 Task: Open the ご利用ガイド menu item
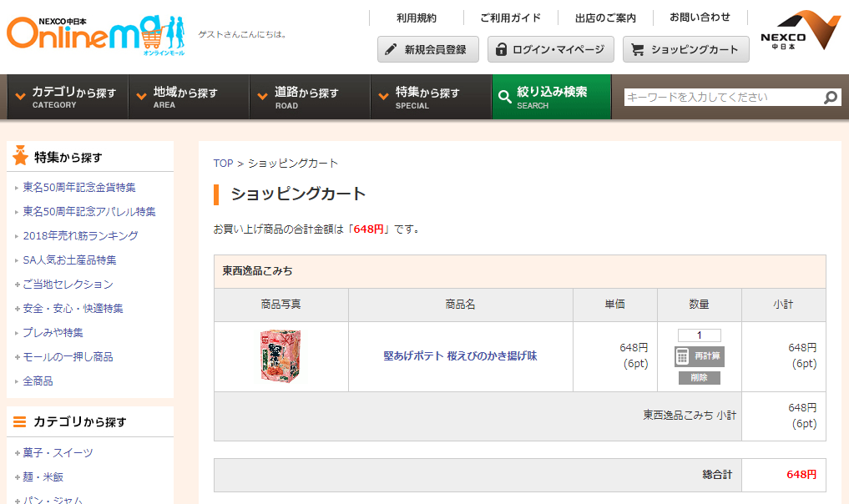pyautogui.click(x=510, y=18)
